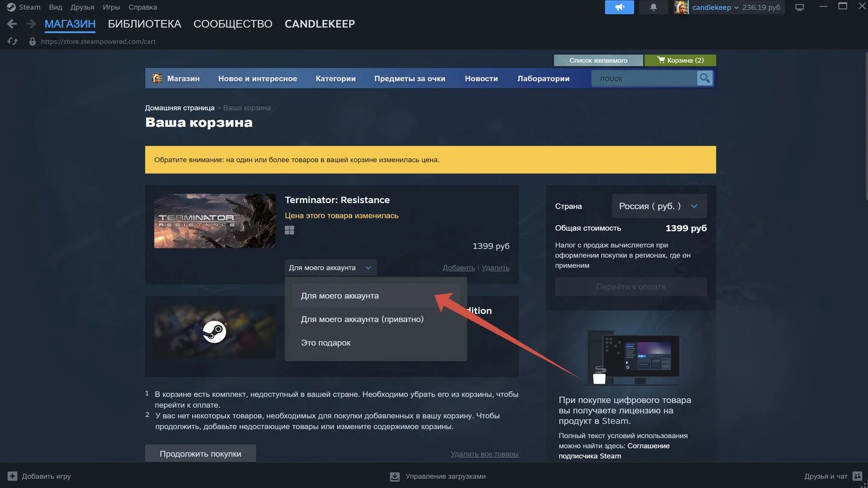Screen dimensions: 868x488
Task: Click Terminator's 1399 руб item price
Action: tap(491, 246)
